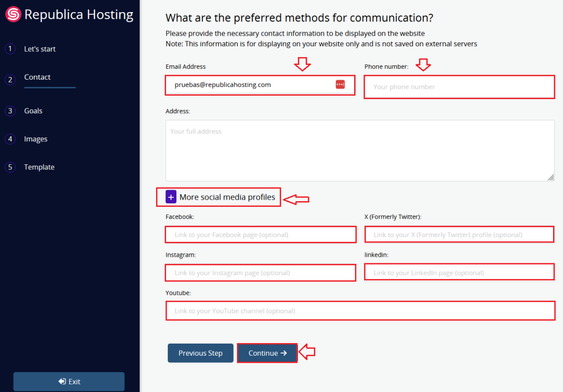The image size is (563, 392).
Task: Click the purple plus icon for social profiles
Action: click(x=171, y=197)
